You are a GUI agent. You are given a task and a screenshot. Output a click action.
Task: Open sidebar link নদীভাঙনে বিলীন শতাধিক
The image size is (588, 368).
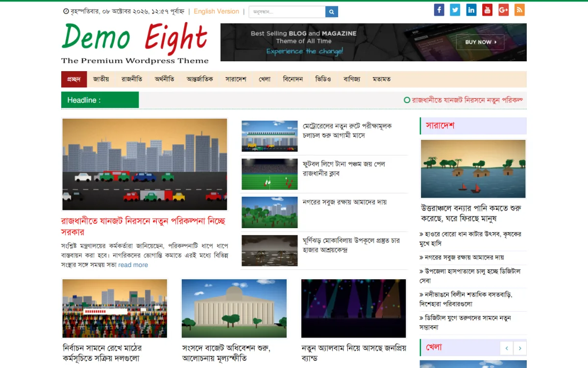click(466, 299)
